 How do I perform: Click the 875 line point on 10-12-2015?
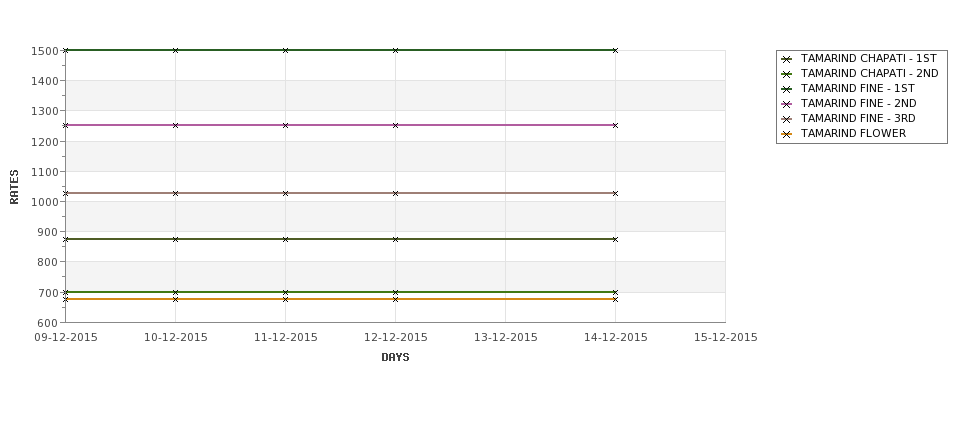pyautogui.click(x=175, y=239)
